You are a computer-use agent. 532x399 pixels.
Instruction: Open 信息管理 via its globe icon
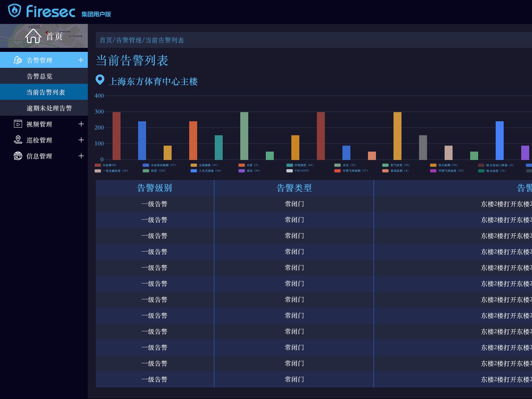tap(18, 156)
